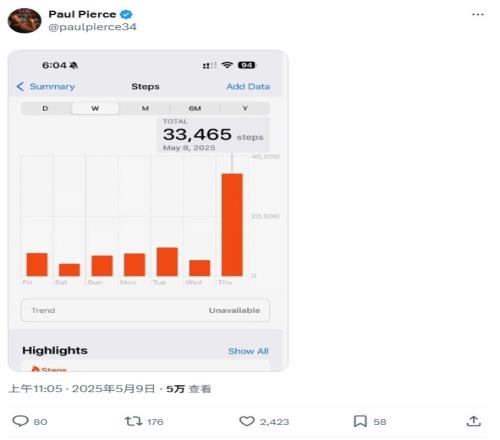This screenshot has height=440, width=500.
Task: Click the share upload icon
Action: click(474, 421)
